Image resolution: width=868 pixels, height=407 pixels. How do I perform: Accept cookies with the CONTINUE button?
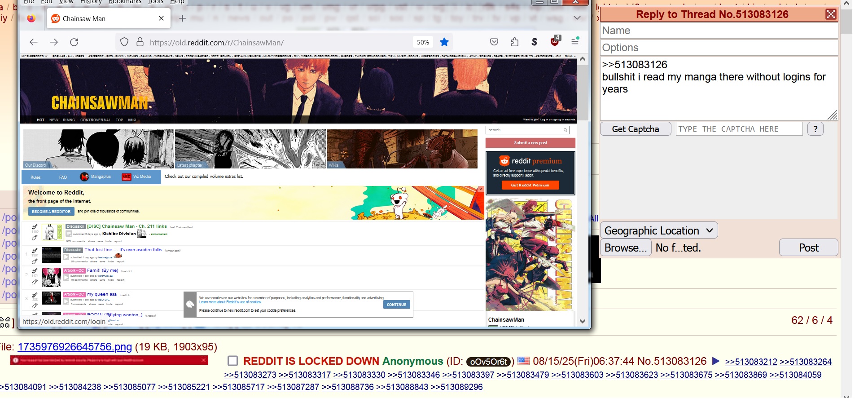(396, 305)
